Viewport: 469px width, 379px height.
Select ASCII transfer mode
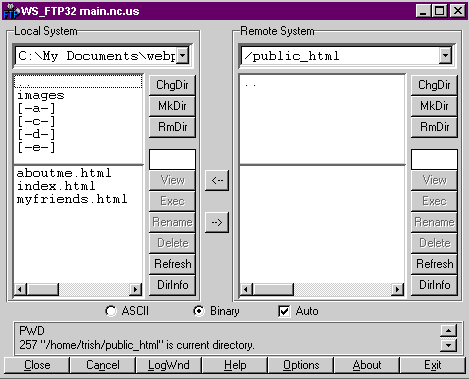click(111, 311)
